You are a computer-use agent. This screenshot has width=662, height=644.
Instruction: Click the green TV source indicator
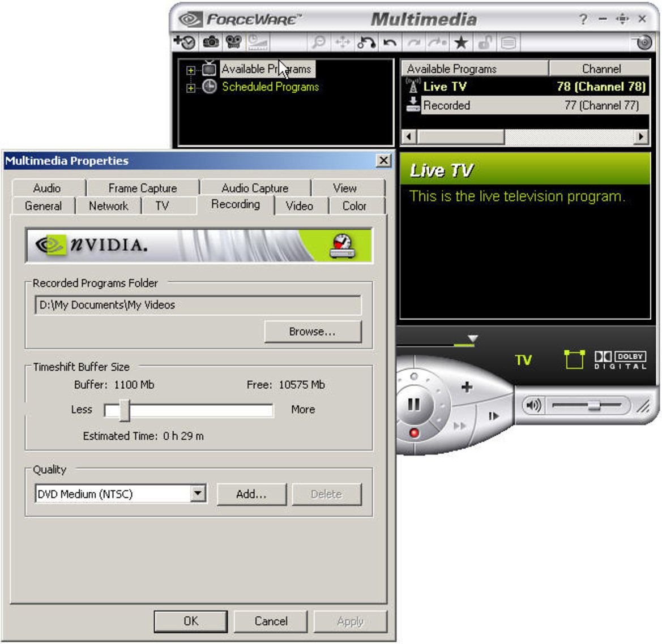523,360
